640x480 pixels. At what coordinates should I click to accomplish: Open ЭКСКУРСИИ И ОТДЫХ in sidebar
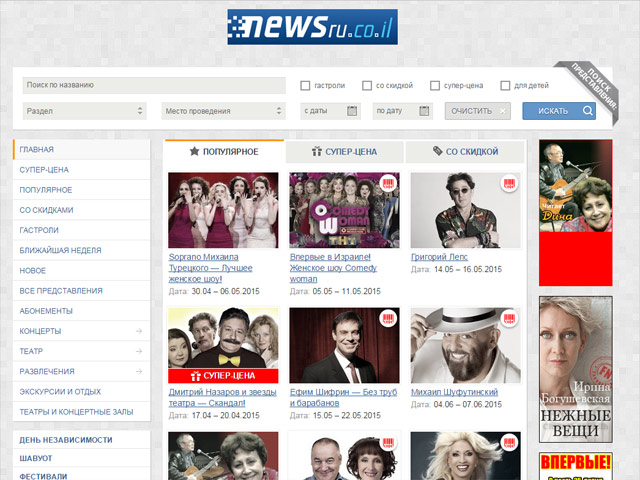[82, 391]
